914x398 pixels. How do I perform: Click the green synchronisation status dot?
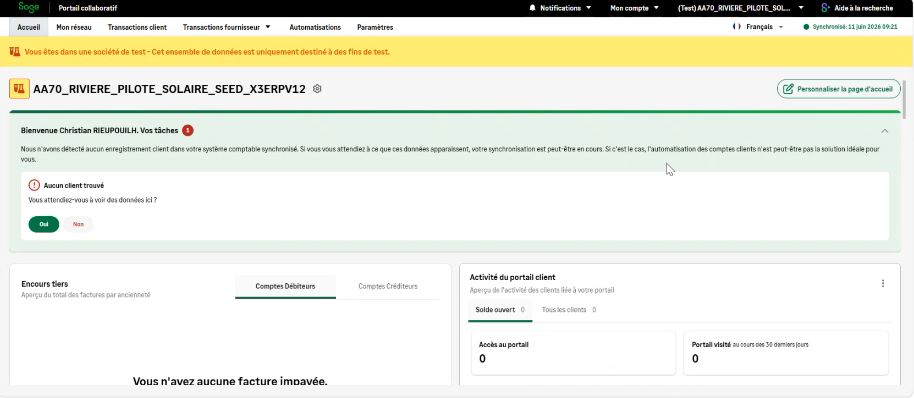(806, 27)
